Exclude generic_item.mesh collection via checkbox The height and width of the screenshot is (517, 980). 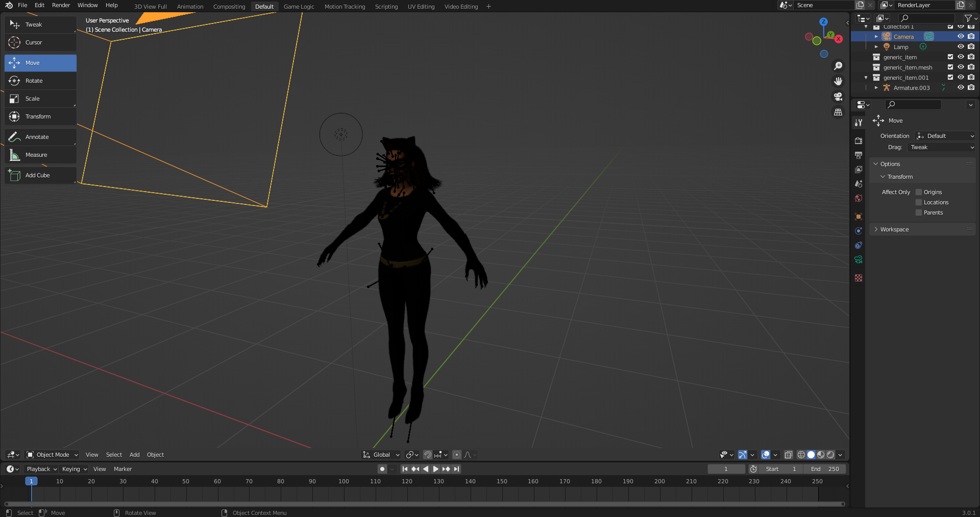[x=950, y=67]
